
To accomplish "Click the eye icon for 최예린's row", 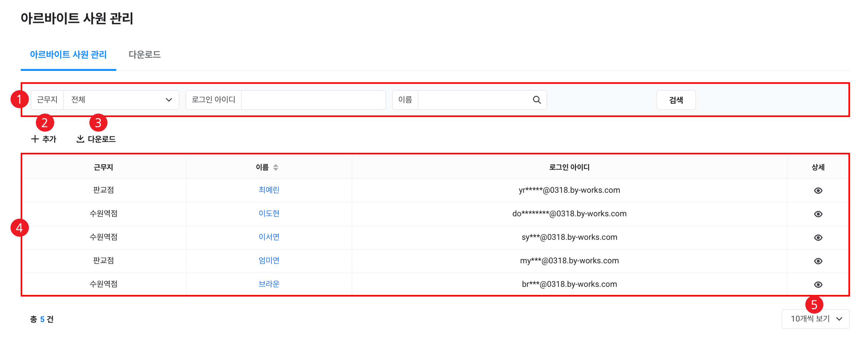I will pyautogui.click(x=818, y=191).
